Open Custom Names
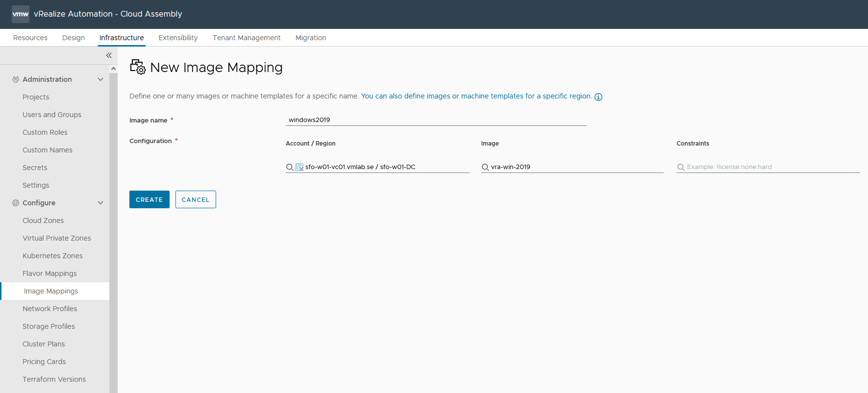868x393 pixels. pos(48,150)
